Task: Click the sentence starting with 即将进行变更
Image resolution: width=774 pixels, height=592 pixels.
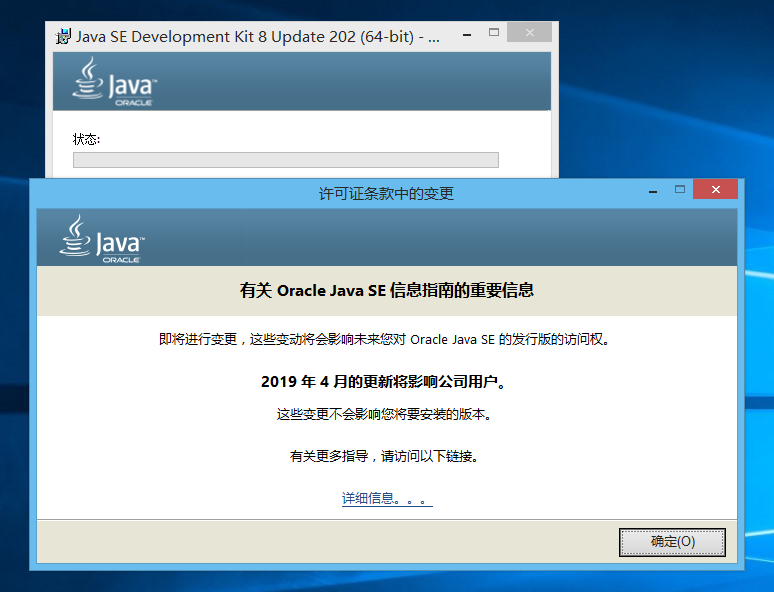Action: pyautogui.click(x=386, y=339)
